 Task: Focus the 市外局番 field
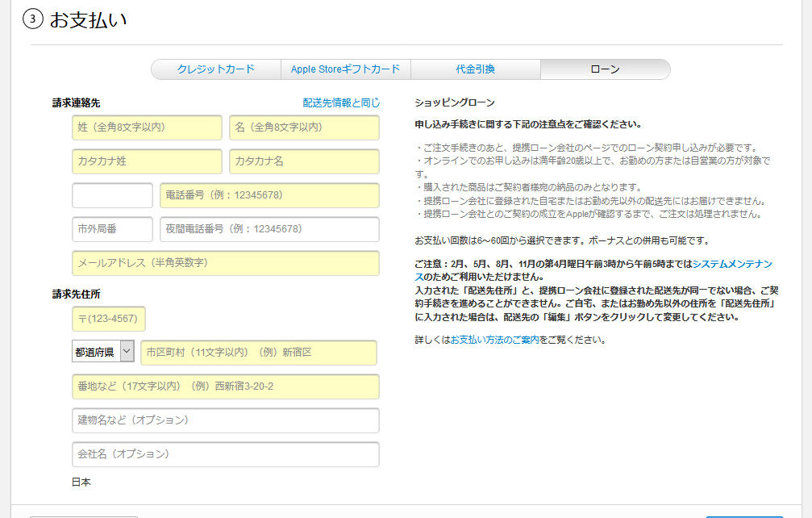(112, 229)
